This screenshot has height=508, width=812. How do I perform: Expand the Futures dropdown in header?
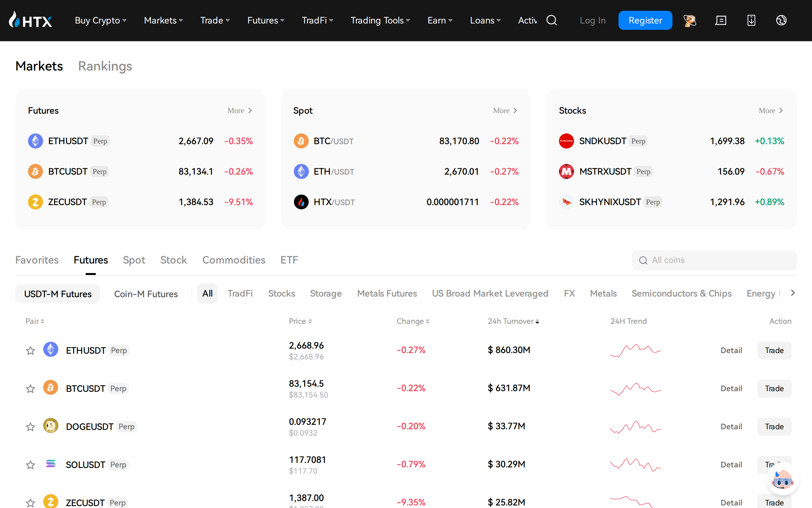click(x=266, y=21)
